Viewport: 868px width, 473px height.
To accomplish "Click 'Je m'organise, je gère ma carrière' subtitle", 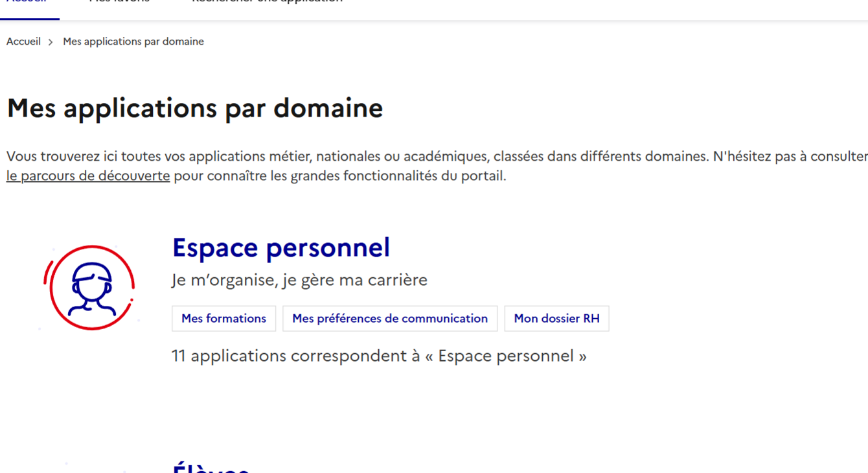I will 299,280.
